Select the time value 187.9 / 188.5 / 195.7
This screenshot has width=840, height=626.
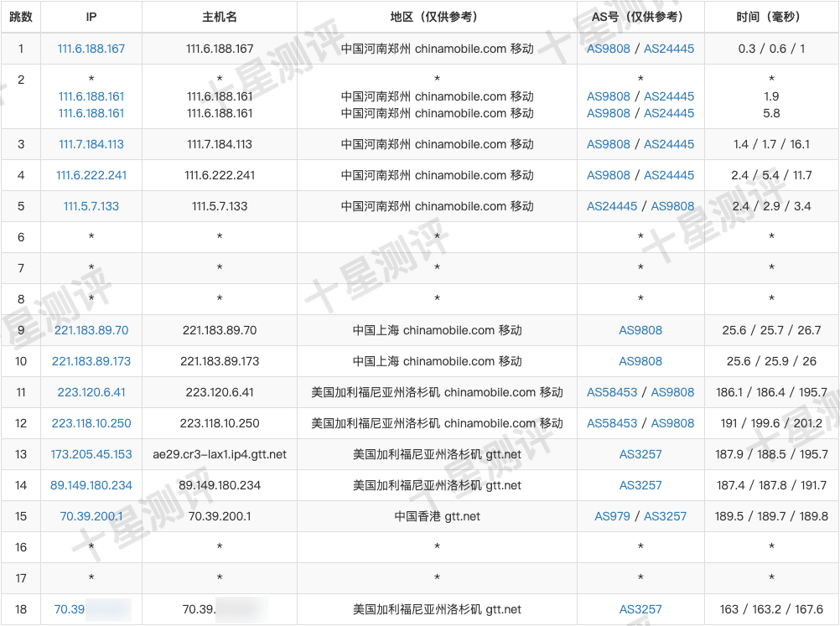pyautogui.click(x=771, y=455)
